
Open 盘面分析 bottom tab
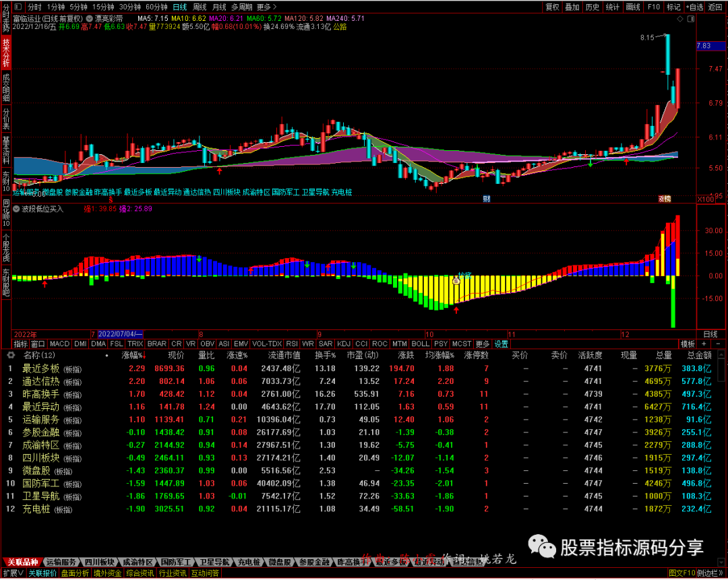[x=75, y=573]
